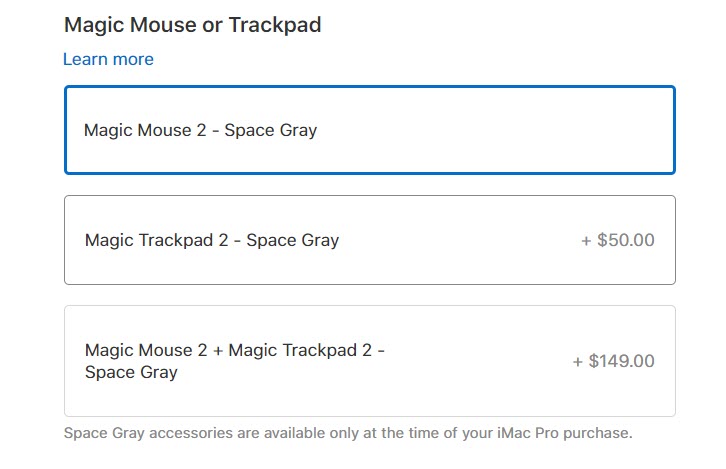This screenshot has height=469, width=726.
Task: Choose Magic Trackpad 2 - Space Gray option
Action: coord(369,240)
